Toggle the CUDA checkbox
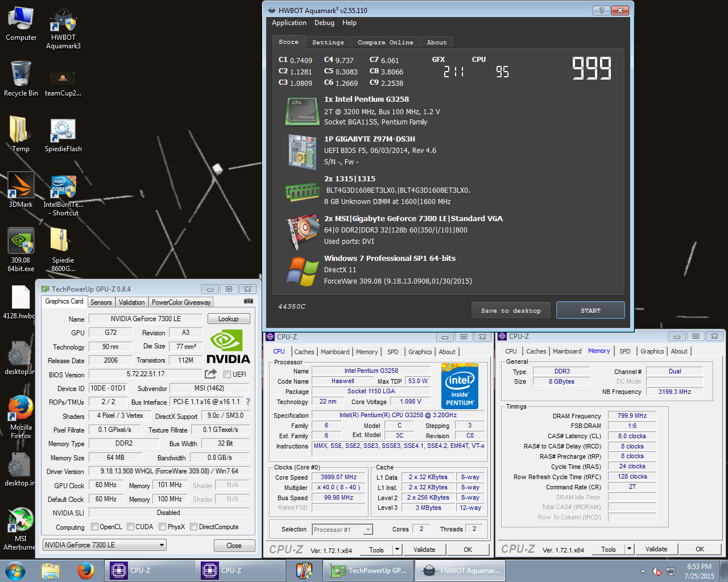The width and height of the screenshot is (728, 582). tap(131, 526)
